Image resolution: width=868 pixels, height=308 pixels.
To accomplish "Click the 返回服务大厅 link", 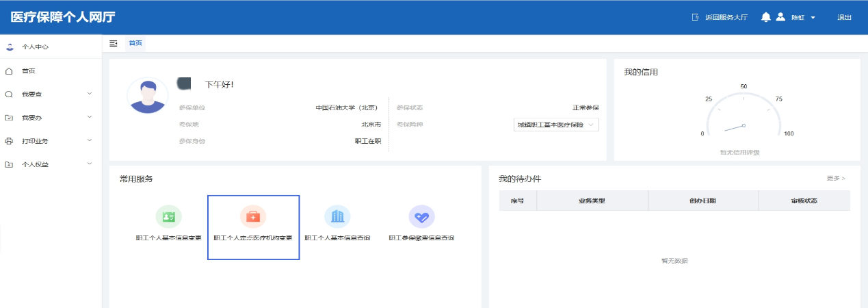I will click(x=720, y=17).
